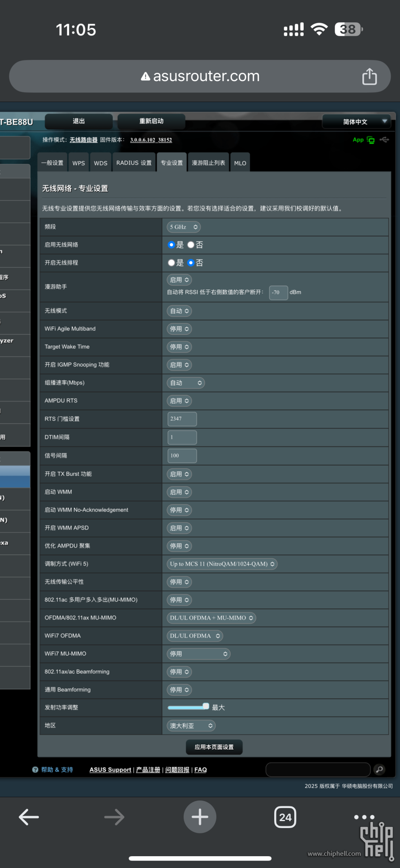This screenshot has width=400, height=868.
Task: Click the footer search input box
Action: pos(318,769)
